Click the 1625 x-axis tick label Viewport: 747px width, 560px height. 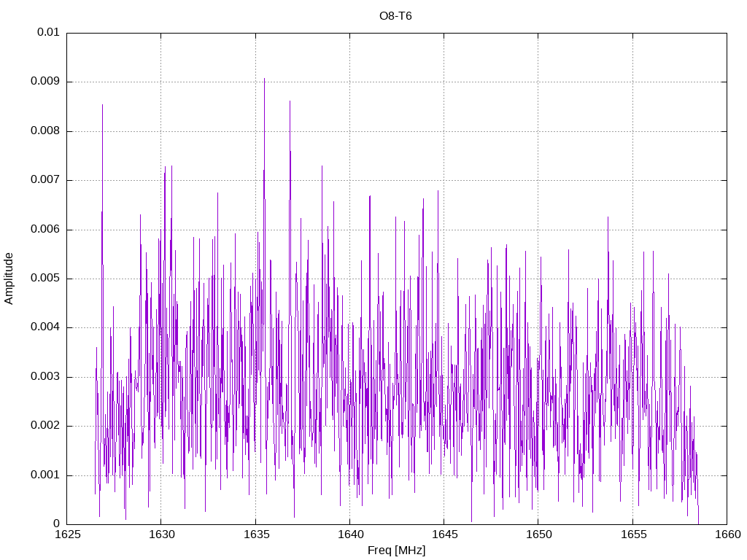(67, 534)
